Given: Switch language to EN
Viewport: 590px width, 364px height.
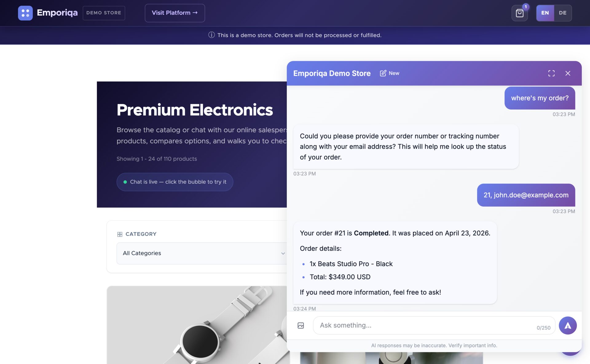Looking at the screenshot, I should [545, 13].
